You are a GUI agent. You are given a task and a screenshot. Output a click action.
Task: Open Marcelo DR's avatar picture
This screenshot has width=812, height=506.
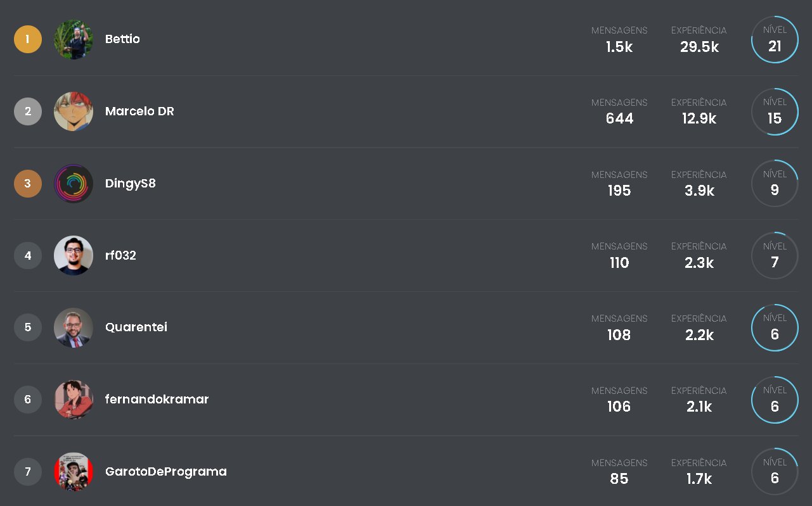[74, 111]
